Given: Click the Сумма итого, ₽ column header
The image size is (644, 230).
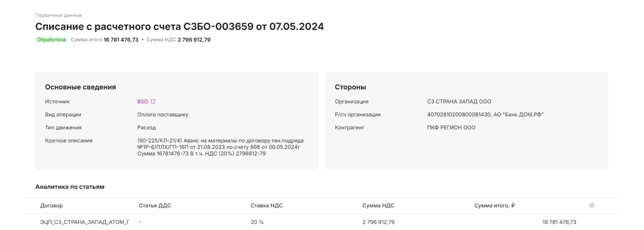Looking at the screenshot, I should click(494, 206).
